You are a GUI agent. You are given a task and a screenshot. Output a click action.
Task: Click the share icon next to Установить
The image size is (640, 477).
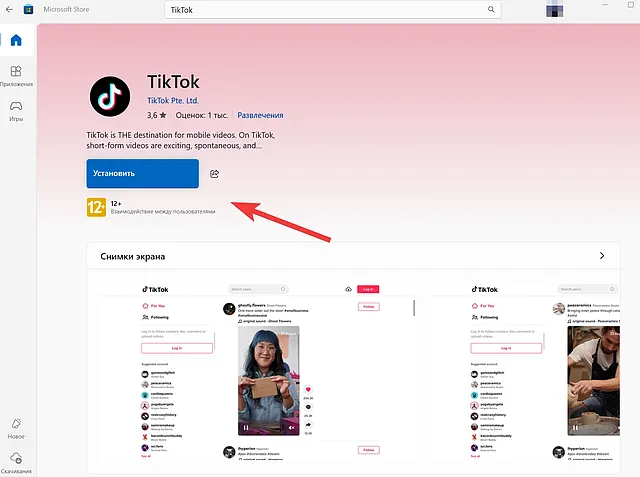(214, 174)
